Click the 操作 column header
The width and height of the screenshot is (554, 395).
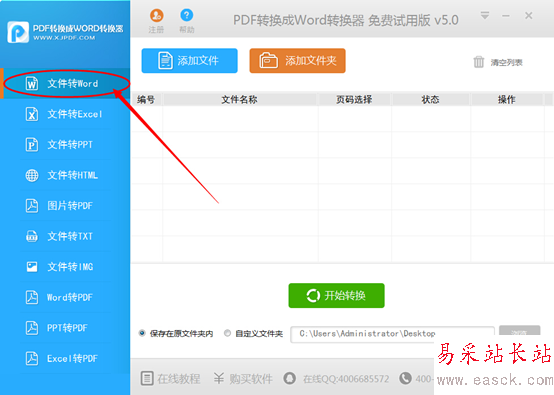pos(507,100)
